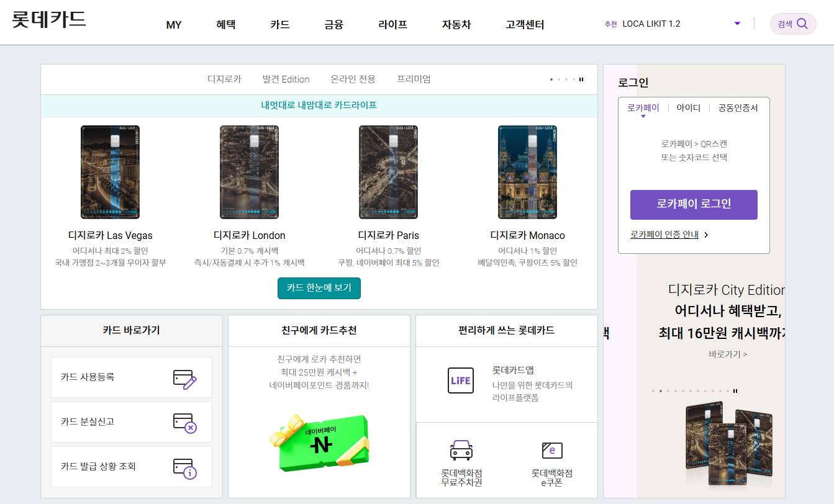
Task: Open the 로카페이 인증 안내 link
Action: (664, 235)
